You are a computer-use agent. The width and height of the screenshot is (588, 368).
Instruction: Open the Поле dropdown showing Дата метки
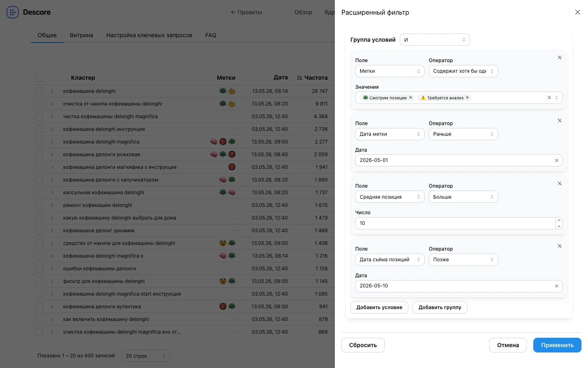390,134
